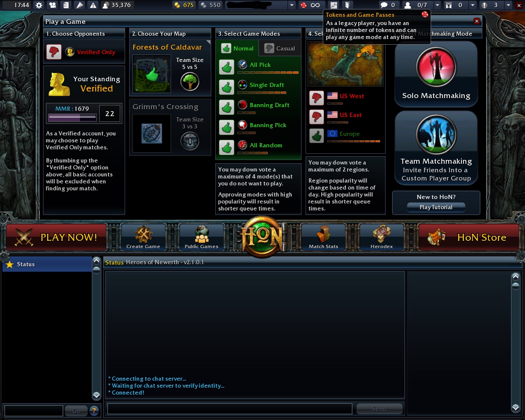Open the Create Game menu

(143, 237)
